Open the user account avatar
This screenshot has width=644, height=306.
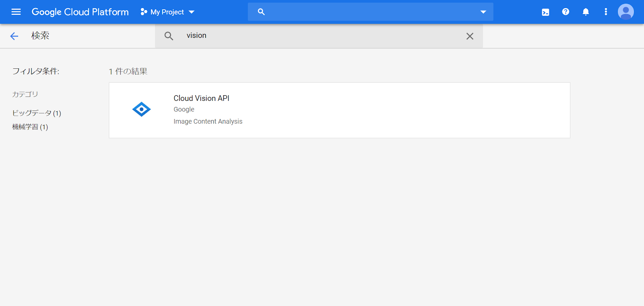point(626,12)
